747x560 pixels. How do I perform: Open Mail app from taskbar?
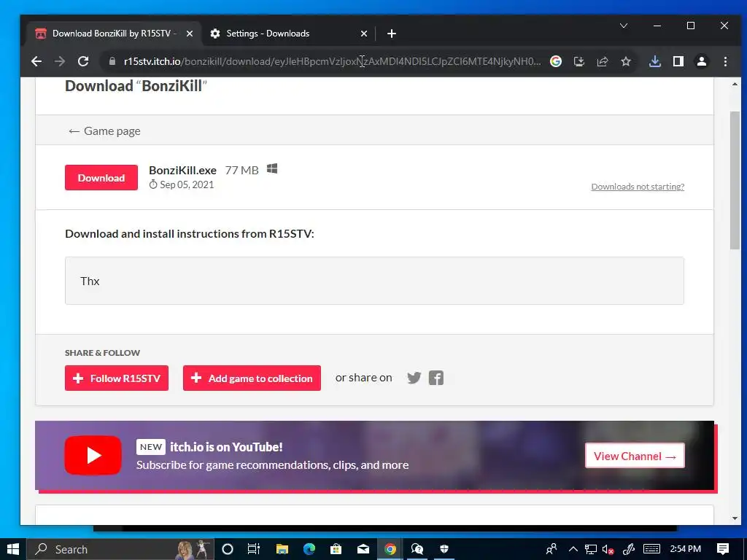pos(363,549)
